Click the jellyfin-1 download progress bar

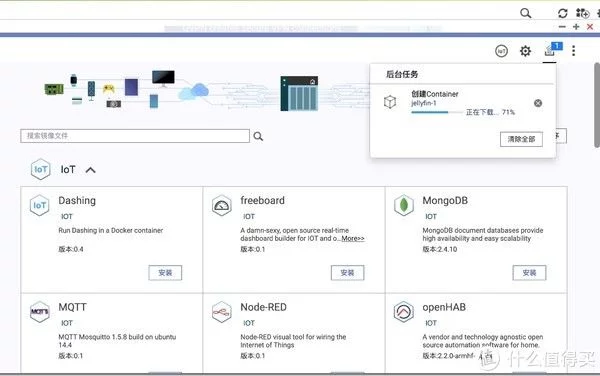click(437, 112)
